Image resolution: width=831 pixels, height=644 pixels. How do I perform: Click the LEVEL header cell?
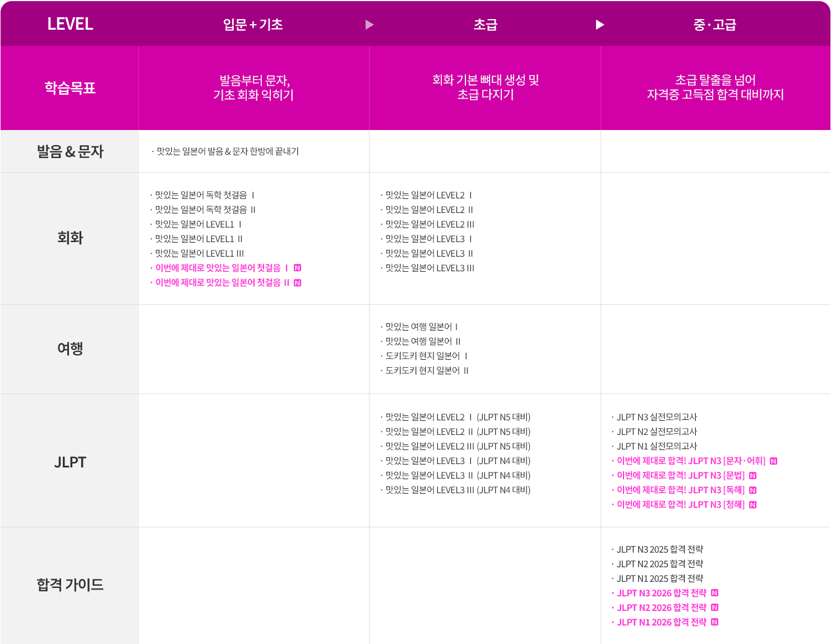(70, 24)
